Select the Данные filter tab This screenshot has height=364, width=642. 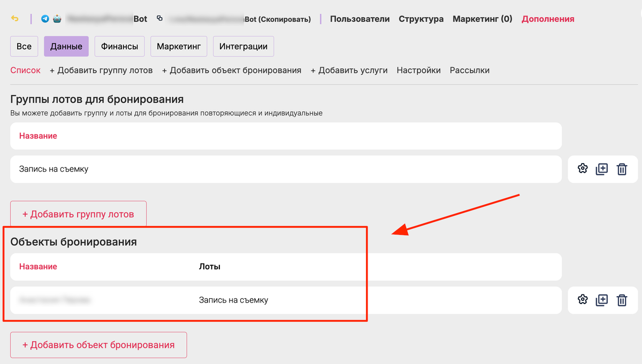tap(66, 47)
